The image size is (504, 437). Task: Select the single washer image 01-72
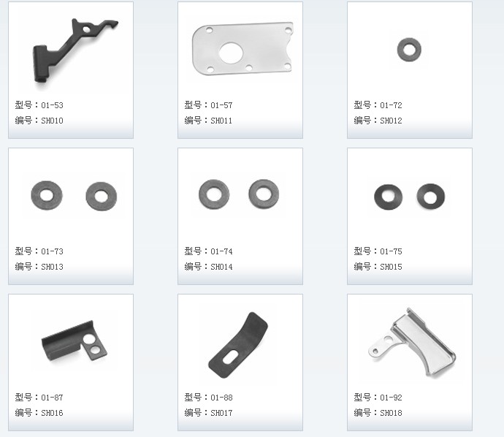click(x=409, y=50)
